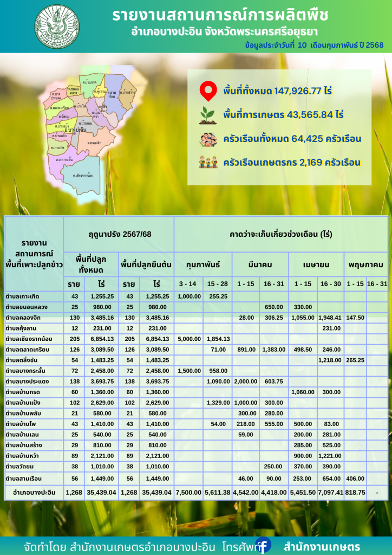392x555 pixels.
Task: Click the Department of Agricultural Extension emblem
Action: (x=56, y=27)
